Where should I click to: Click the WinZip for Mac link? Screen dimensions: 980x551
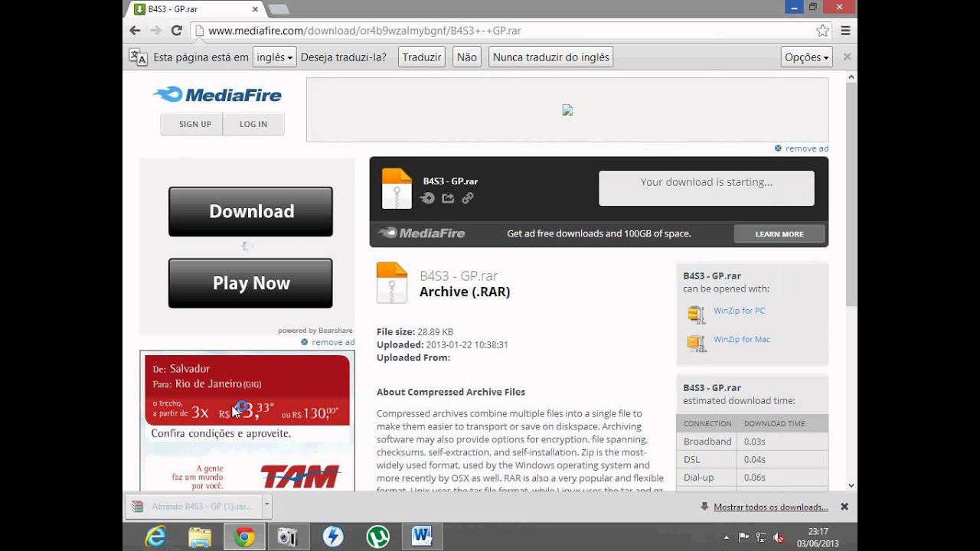[742, 339]
